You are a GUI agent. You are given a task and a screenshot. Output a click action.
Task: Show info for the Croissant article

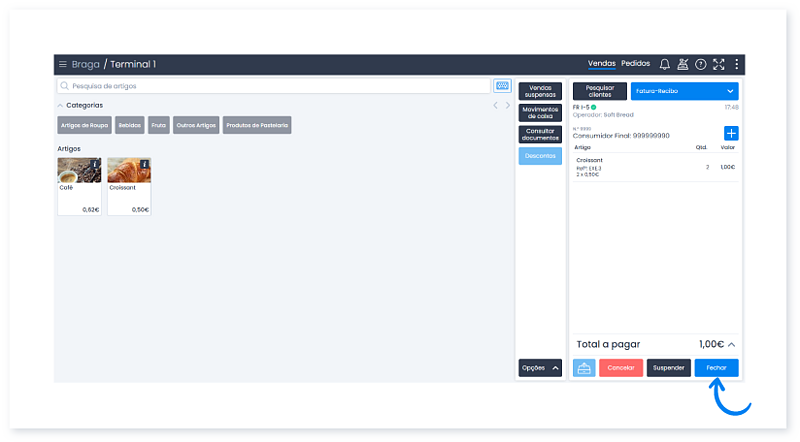[144, 164]
